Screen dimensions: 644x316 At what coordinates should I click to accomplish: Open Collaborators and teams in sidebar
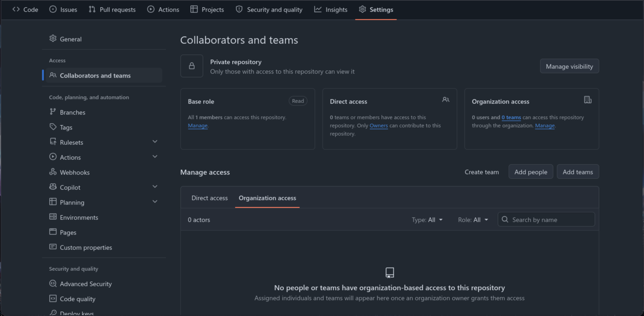point(104,76)
